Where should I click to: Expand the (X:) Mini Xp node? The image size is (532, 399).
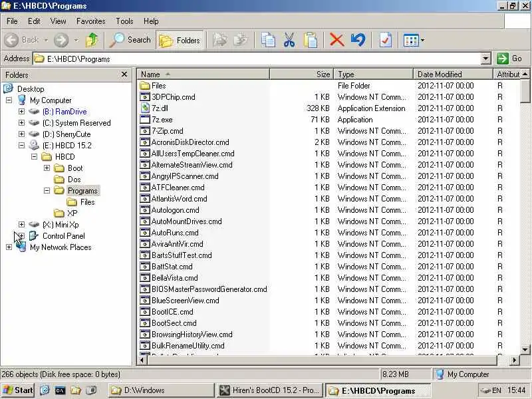pos(21,224)
